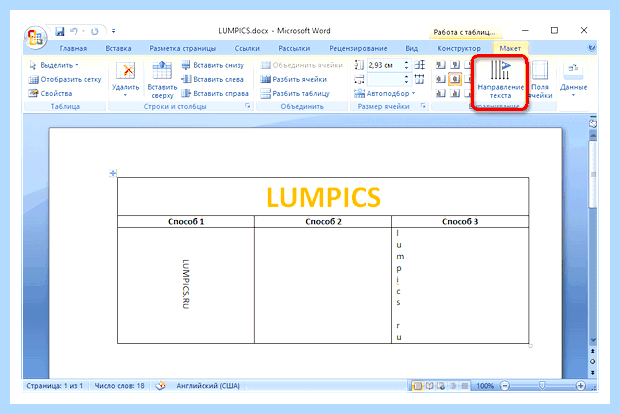Select the Макет table tab

point(510,48)
